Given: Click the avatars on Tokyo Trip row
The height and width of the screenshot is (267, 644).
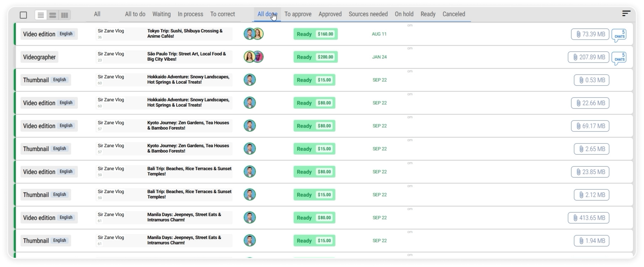Looking at the screenshot, I should [x=253, y=34].
